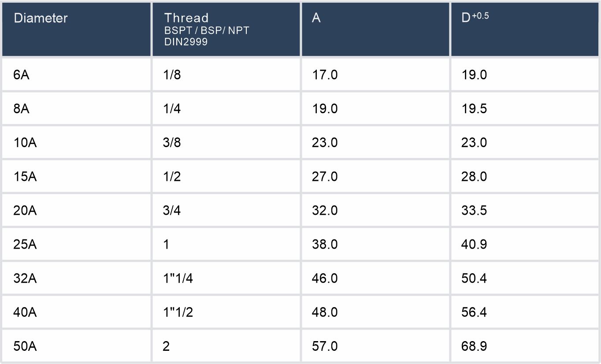Click thread size 1/8 cell
Viewport: 601px width, 364px height.
pyautogui.click(x=172, y=75)
